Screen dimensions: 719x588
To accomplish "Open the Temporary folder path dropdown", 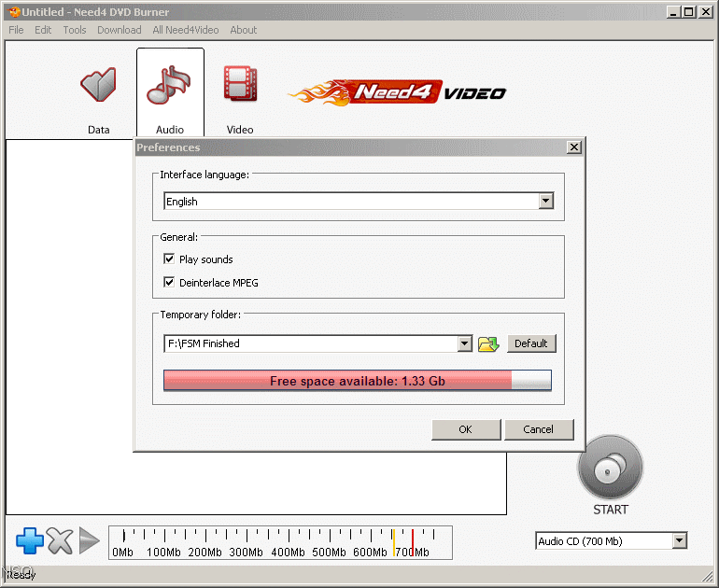I will click(x=464, y=343).
